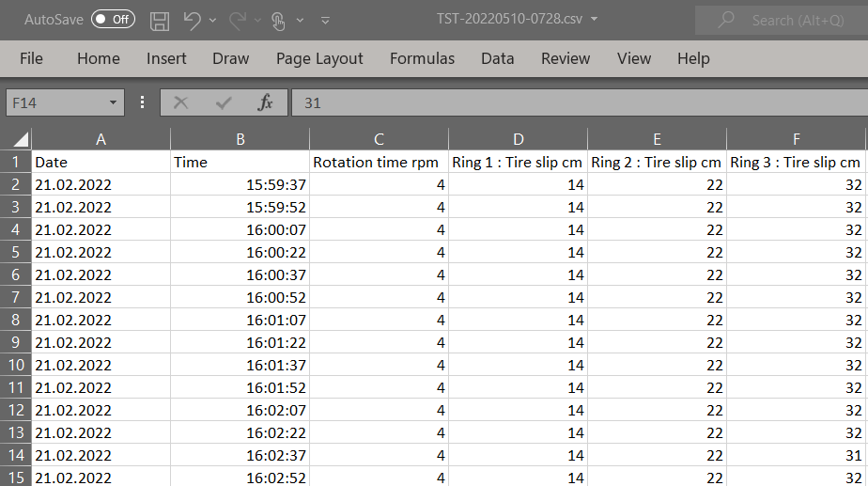868x486 pixels.
Task: Select column F header
Action: [796, 139]
